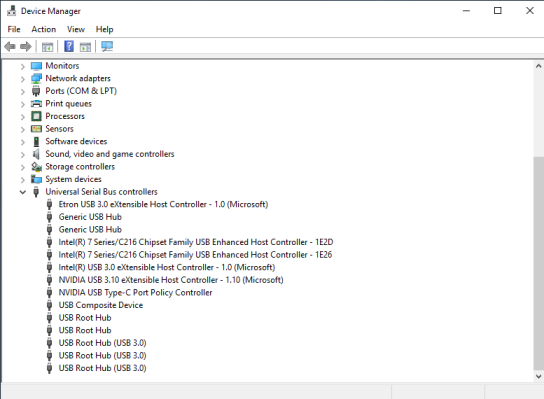This screenshot has height=399, width=544.
Task: Collapse Universal Serial Bus controllers
Action: (23, 192)
